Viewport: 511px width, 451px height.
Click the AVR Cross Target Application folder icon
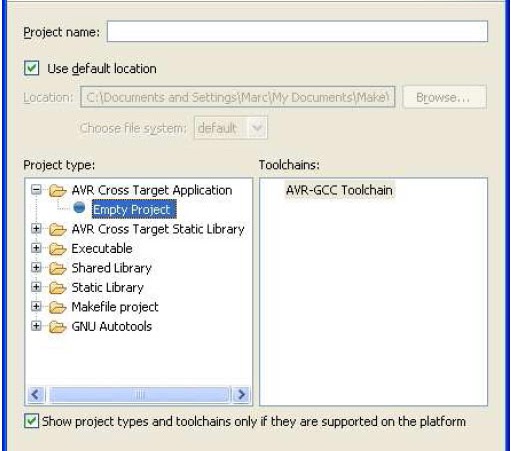pos(58,191)
